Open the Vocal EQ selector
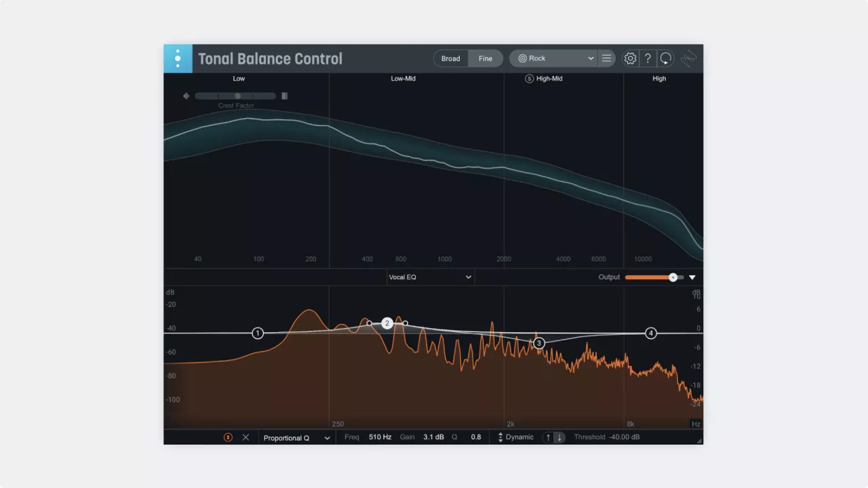This screenshot has width=868, height=488. pos(430,277)
